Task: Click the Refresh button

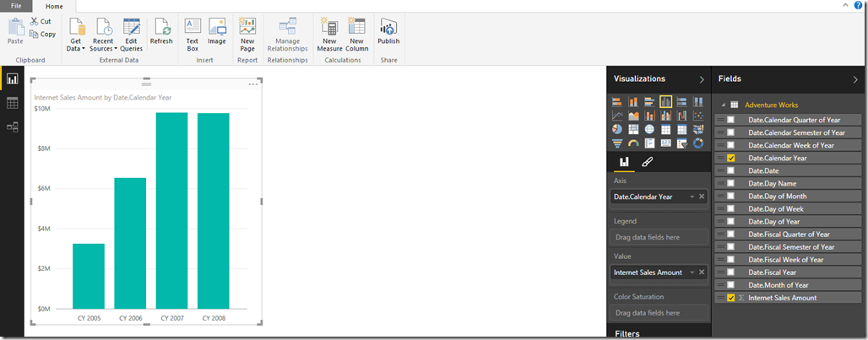Action: tap(161, 31)
